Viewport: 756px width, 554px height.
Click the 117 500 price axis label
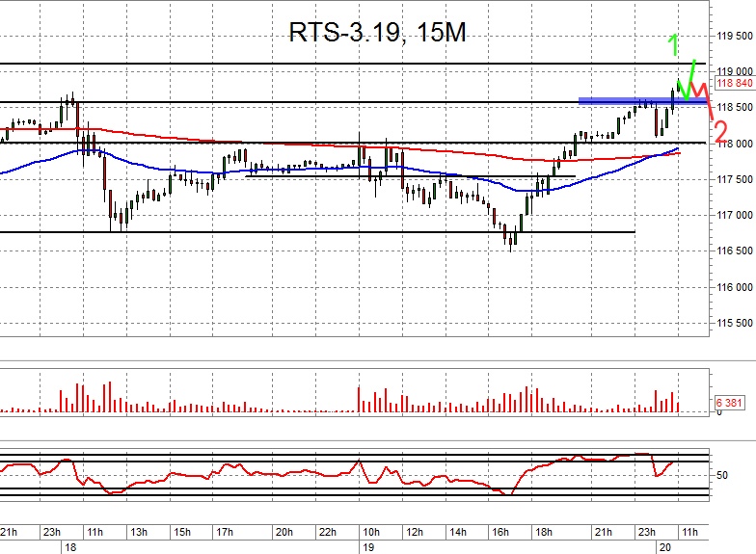click(x=735, y=179)
